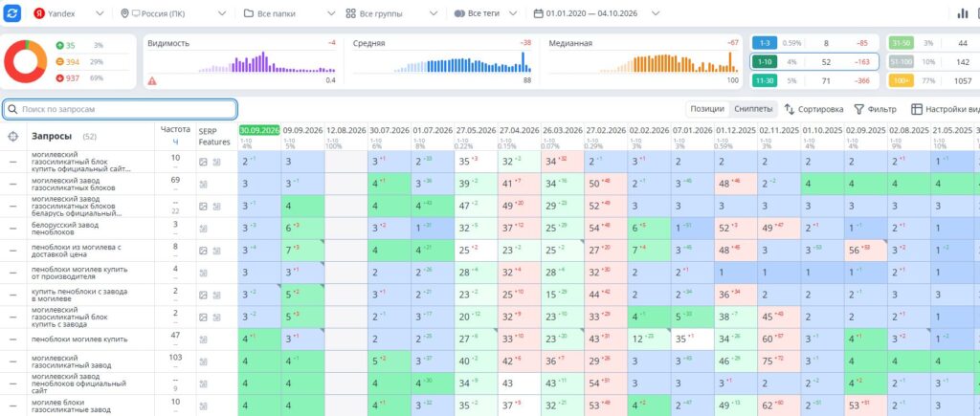Click the Сортировка button
This screenshot has width=980, height=416.
point(813,109)
